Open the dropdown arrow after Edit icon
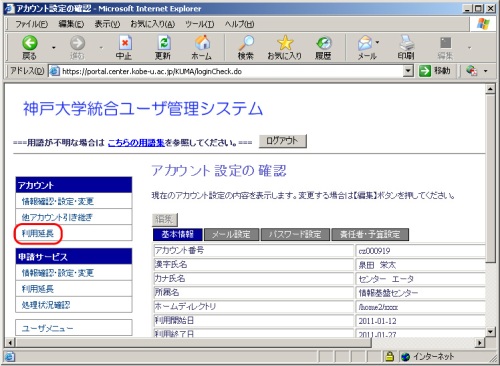 tap(469, 48)
